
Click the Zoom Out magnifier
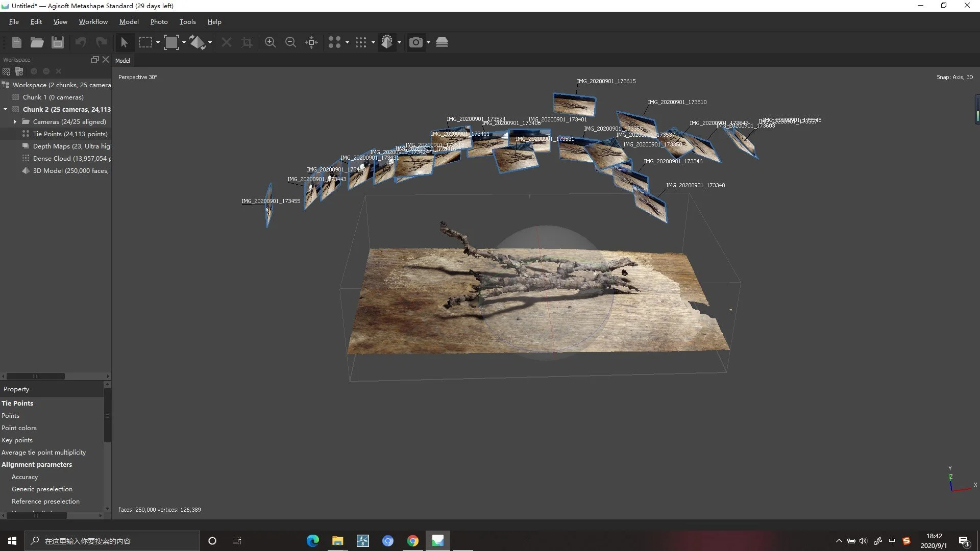[x=290, y=42]
